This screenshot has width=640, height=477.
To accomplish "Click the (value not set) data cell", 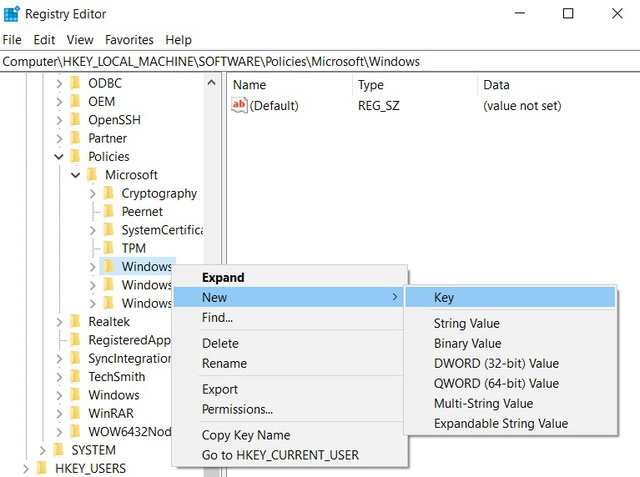I will pos(522,106).
